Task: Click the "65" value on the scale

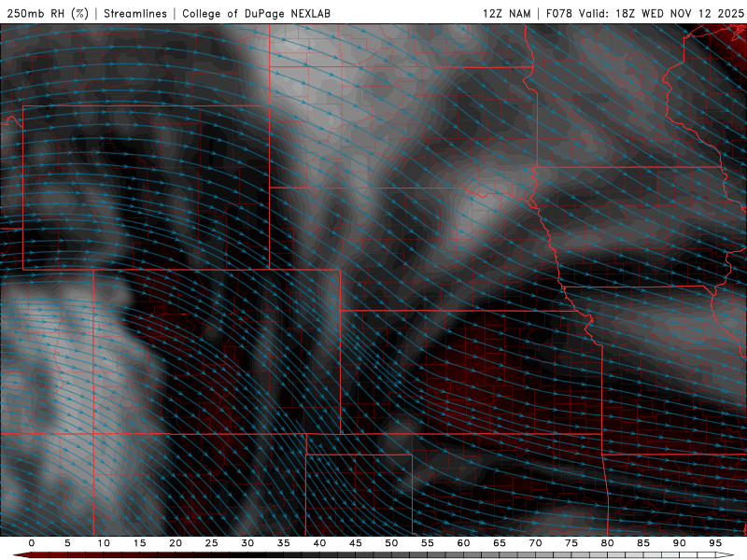Action: click(x=500, y=543)
